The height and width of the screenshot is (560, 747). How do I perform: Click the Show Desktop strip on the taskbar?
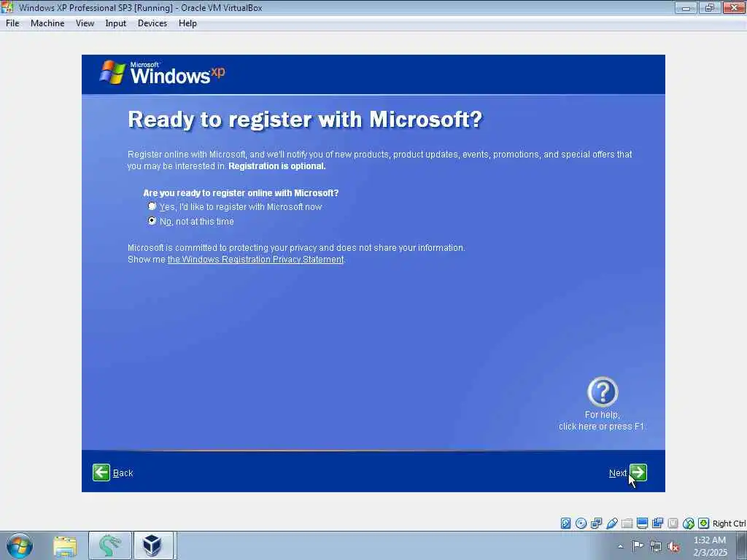(743, 545)
